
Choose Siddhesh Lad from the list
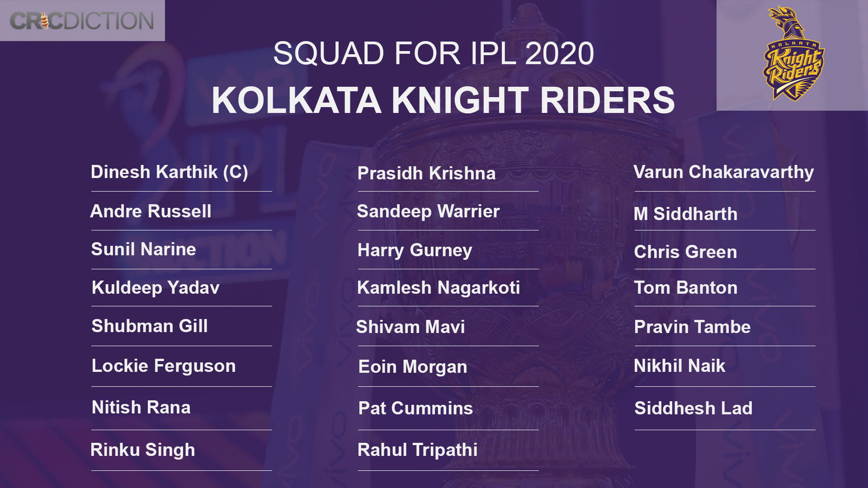693,408
